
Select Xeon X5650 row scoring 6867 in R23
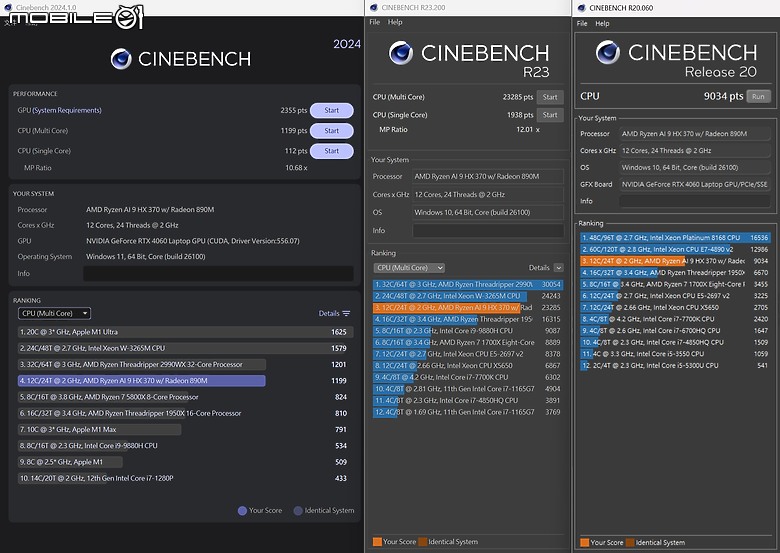point(468,366)
